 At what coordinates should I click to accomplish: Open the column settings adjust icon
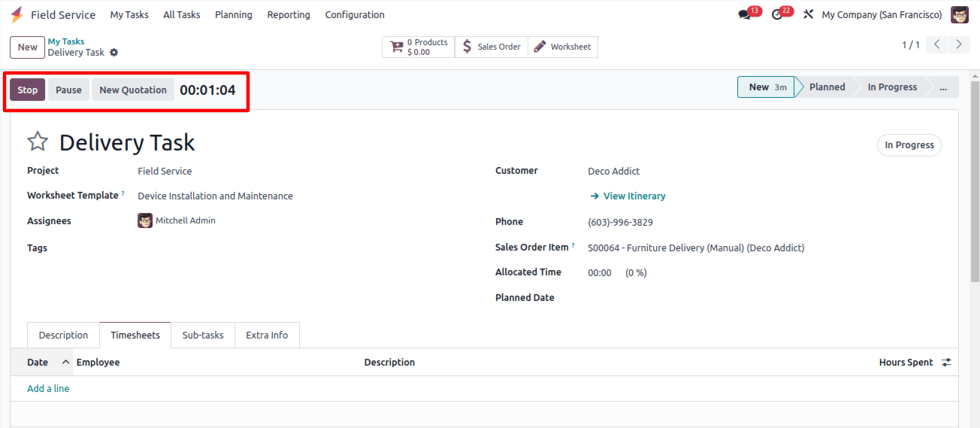[946, 363]
